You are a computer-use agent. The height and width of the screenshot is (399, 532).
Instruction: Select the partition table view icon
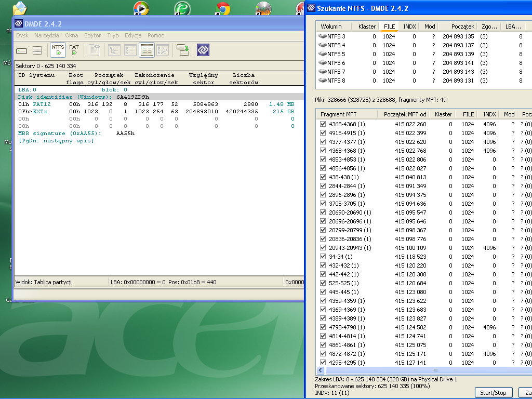point(147,50)
